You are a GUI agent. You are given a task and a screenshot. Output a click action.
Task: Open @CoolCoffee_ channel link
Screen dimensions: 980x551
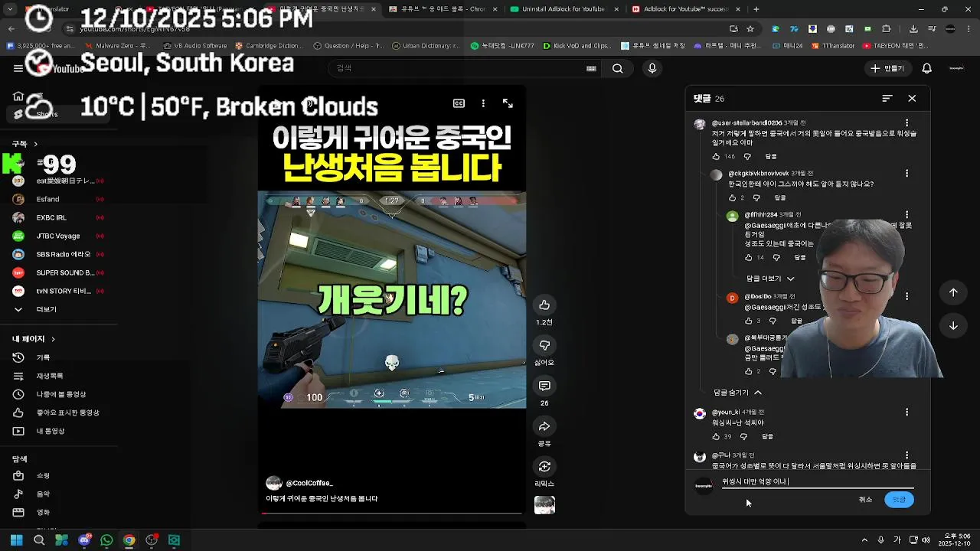pyautogui.click(x=309, y=484)
